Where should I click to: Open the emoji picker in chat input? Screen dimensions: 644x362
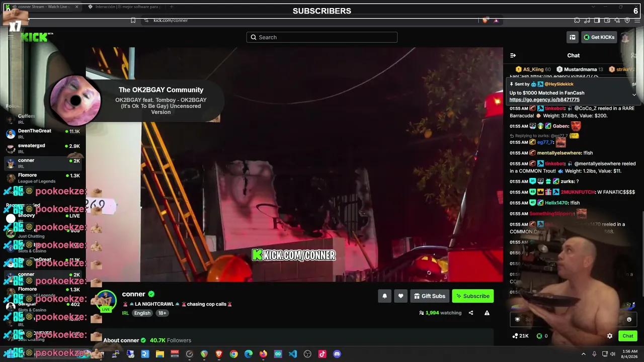click(629, 319)
